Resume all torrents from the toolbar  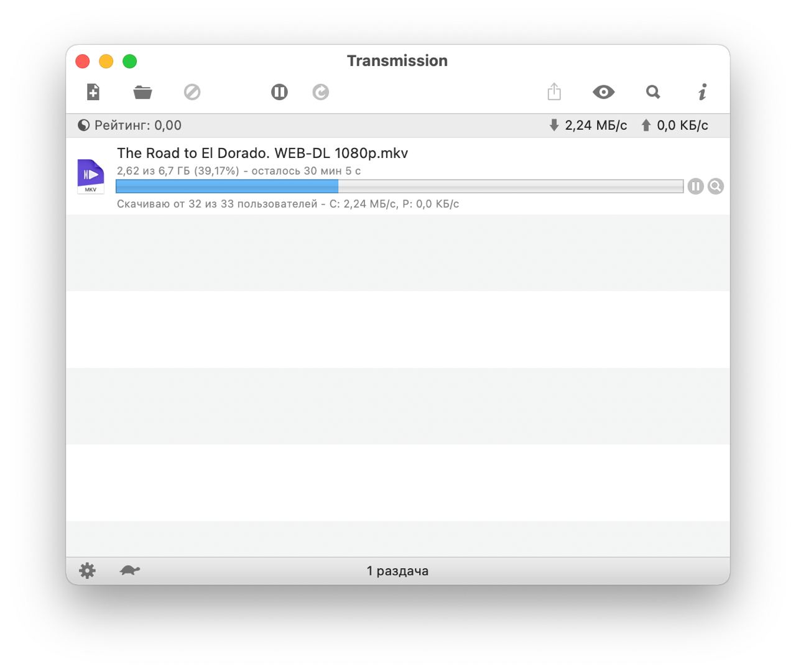(320, 92)
